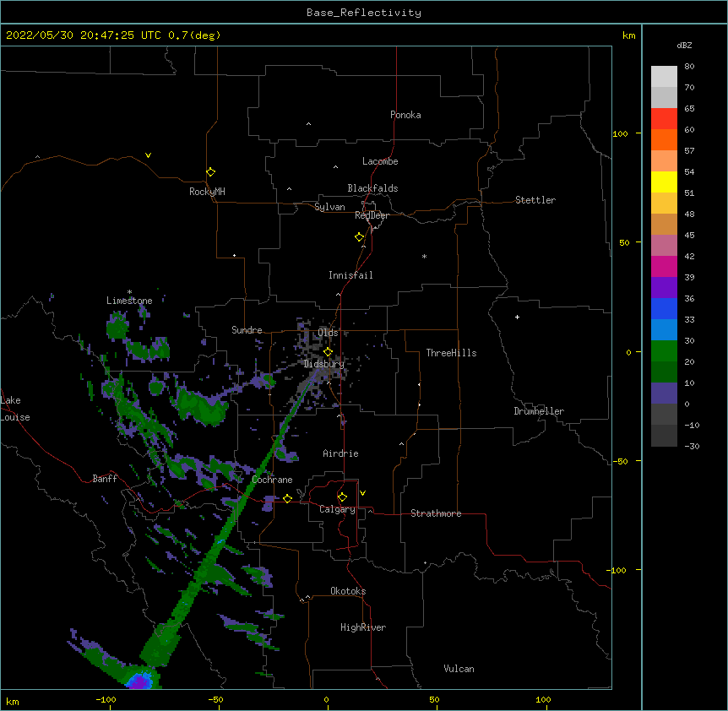Pick the slate-purple 0–10 dBZ legend swatch
This screenshot has width=728, height=711.
tap(664, 393)
